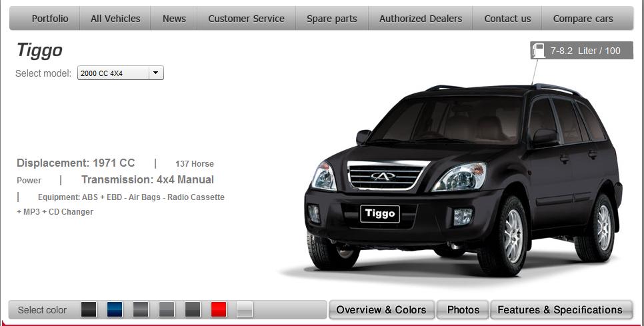The height and width of the screenshot is (326, 644).
Task: Click the 7-8.2 Liter / 100 label
Action: (585, 51)
